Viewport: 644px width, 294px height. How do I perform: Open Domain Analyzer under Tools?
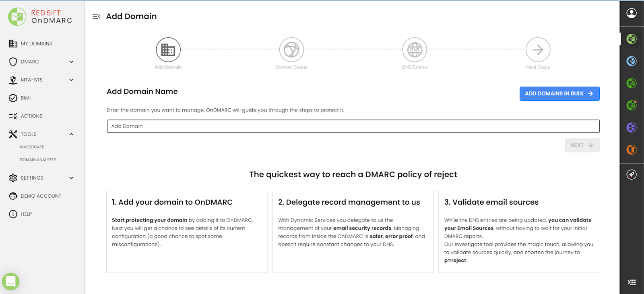(x=38, y=160)
